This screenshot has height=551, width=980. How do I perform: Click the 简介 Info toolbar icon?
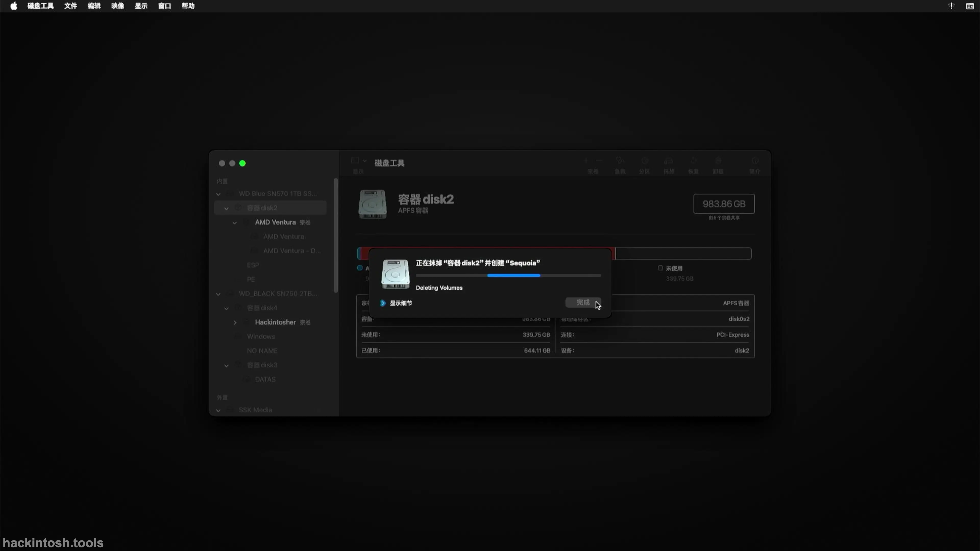tap(755, 160)
